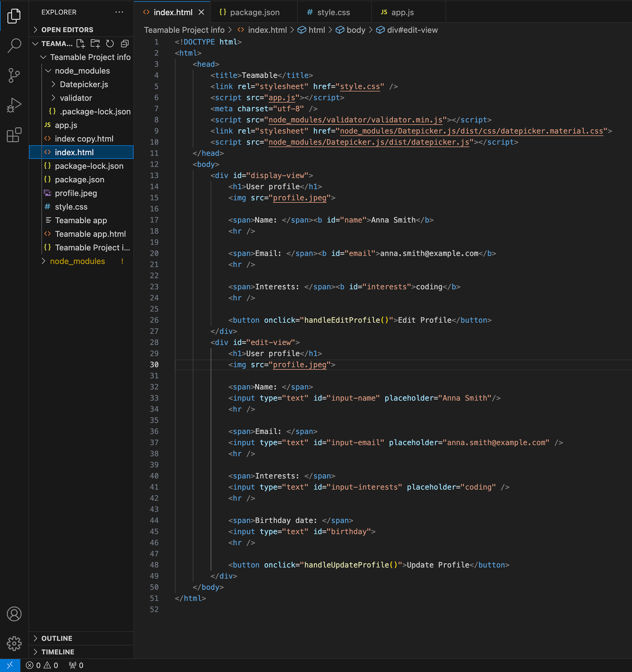632x672 pixels.
Task: Click profile.jpeg link on line 30
Action: [300, 365]
